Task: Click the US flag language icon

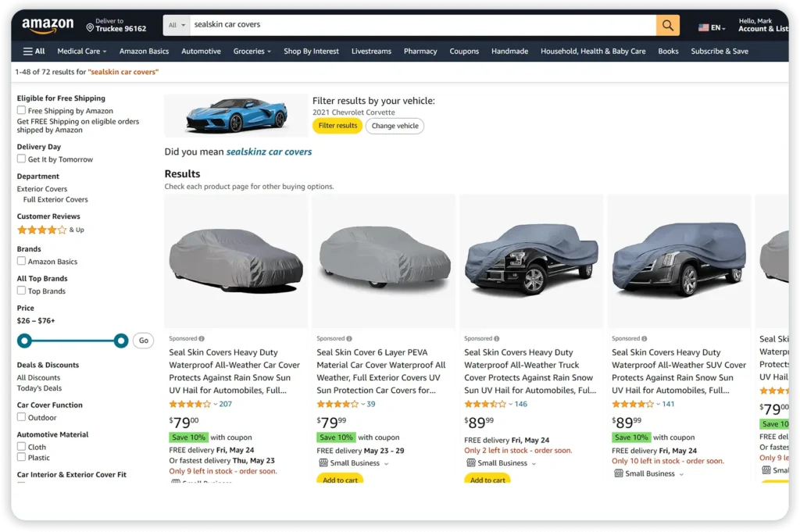Action: (x=704, y=27)
